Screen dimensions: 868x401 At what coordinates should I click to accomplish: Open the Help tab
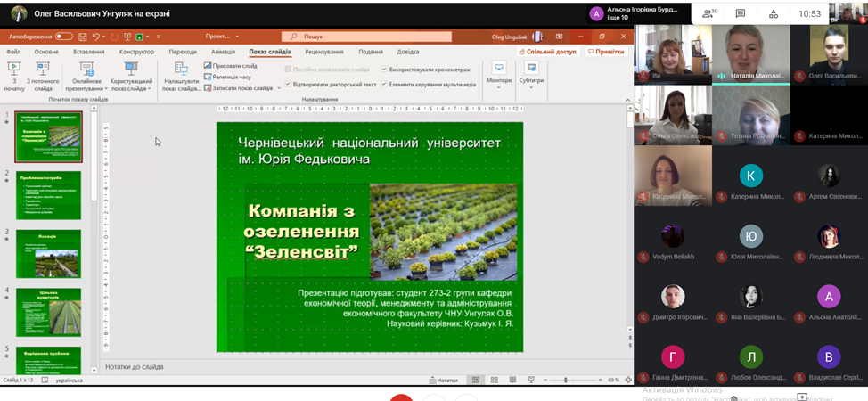click(x=408, y=52)
